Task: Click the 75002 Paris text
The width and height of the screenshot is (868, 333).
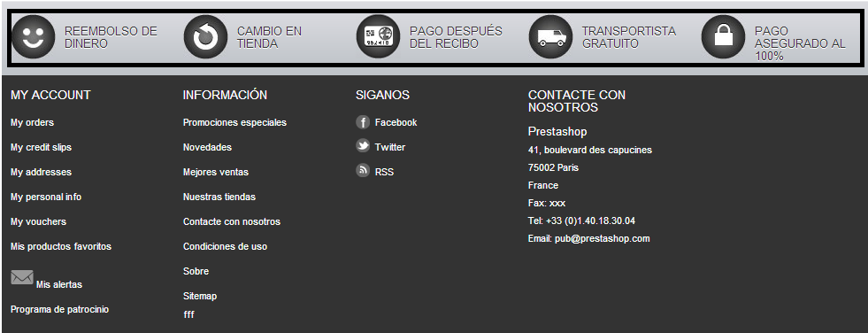Action: [554, 168]
